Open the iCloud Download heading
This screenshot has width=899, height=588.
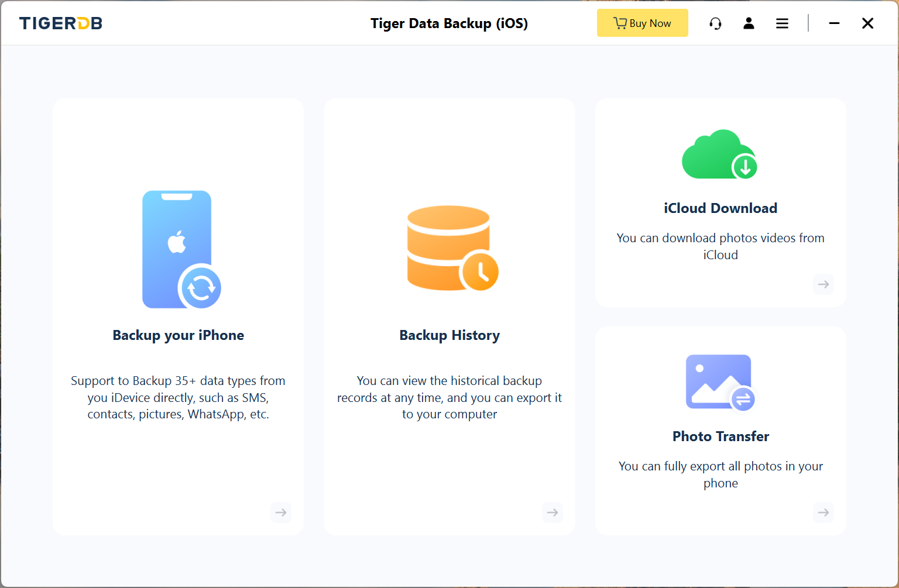click(x=720, y=208)
